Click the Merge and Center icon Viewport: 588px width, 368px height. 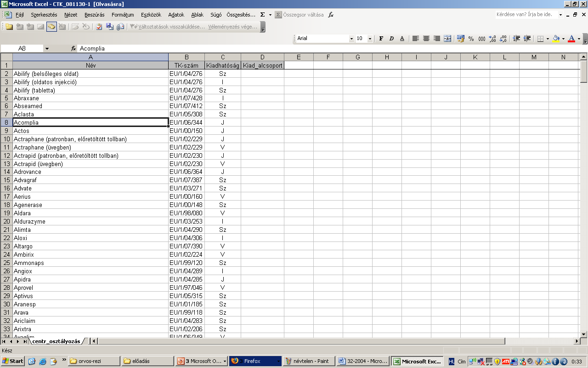[447, 39]
